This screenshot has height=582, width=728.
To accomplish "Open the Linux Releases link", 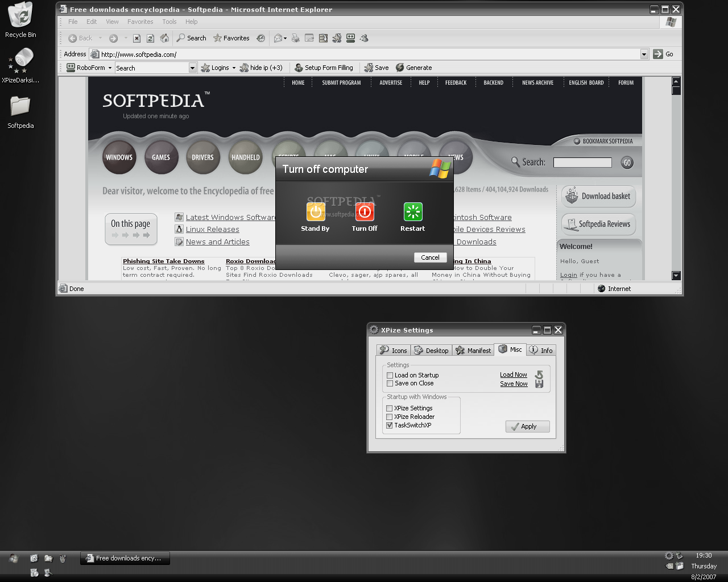I will click(x=212, y=230).
